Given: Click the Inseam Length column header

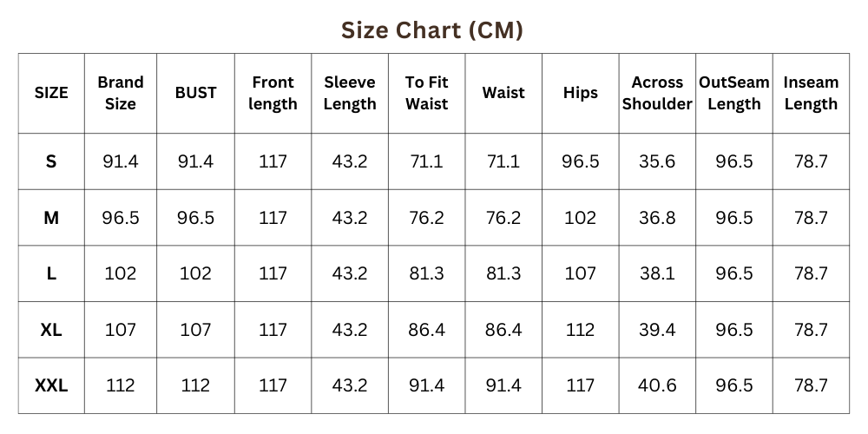Looking at the screenshot, I should coord(811,93).
